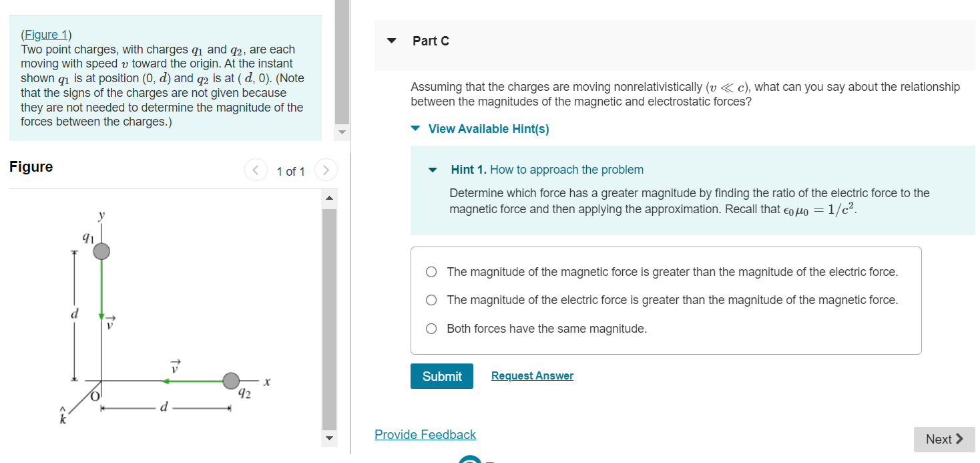980x463 pixels.
Task: Click the previous figure navigation arrow
Action: pos(256,170)
